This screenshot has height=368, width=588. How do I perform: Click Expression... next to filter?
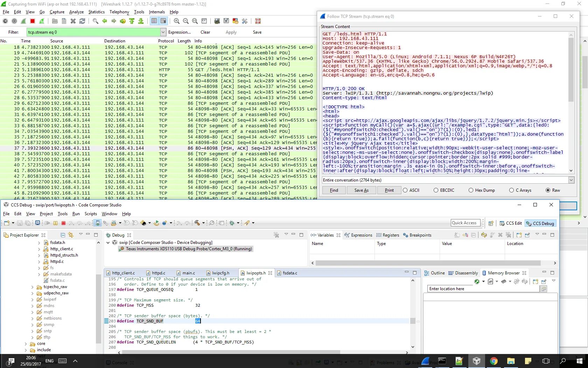(180, 32)
